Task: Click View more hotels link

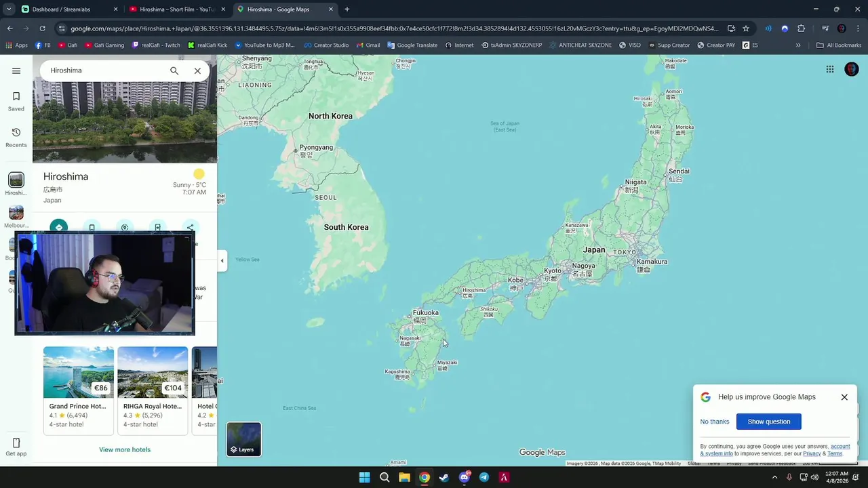Action: coord(125,449)
